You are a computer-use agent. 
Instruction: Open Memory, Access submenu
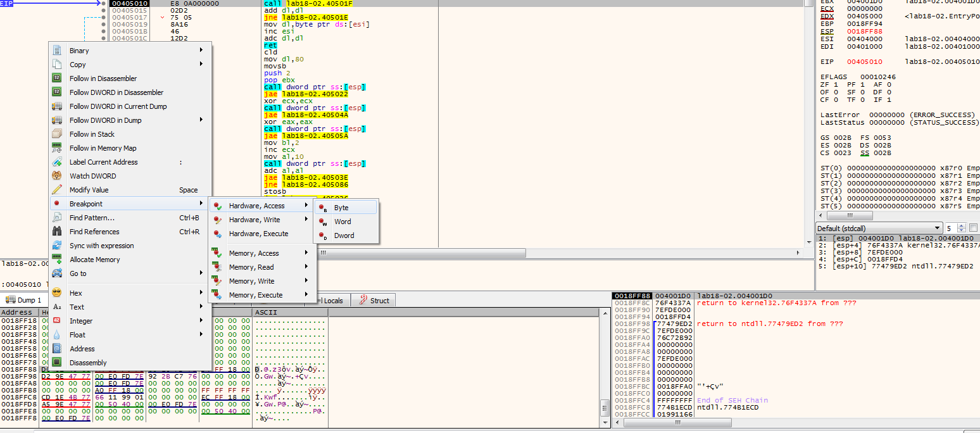tap(262, 253)
